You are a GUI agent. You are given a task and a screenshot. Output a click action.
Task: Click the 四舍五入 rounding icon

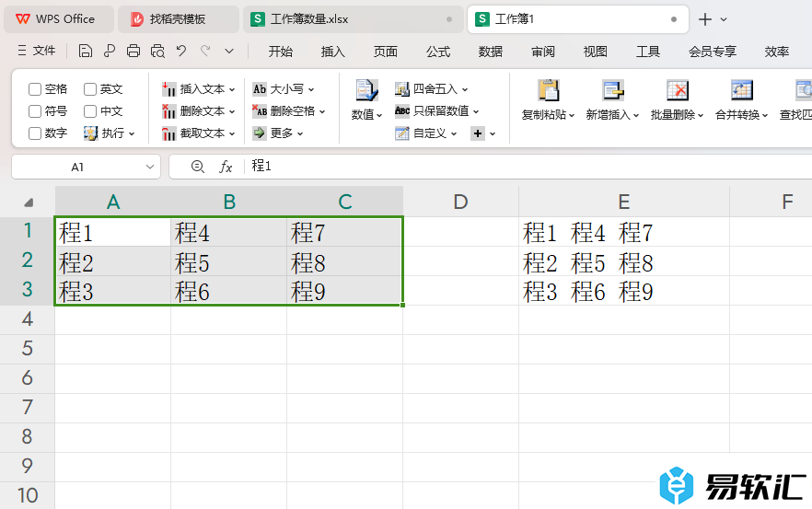401,89
